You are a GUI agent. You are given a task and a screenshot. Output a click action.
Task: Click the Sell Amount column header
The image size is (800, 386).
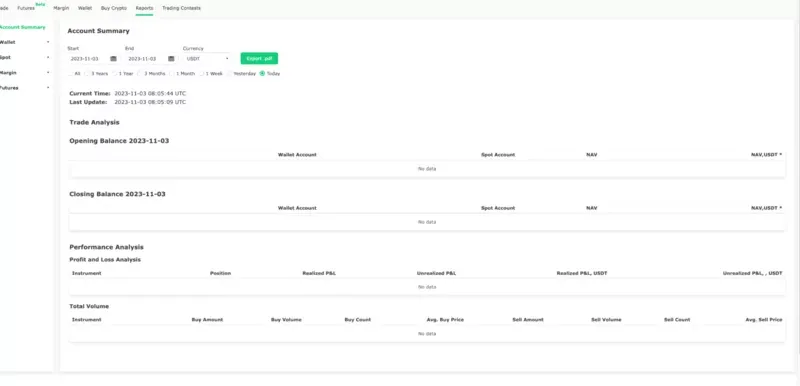tap(528, 320)
